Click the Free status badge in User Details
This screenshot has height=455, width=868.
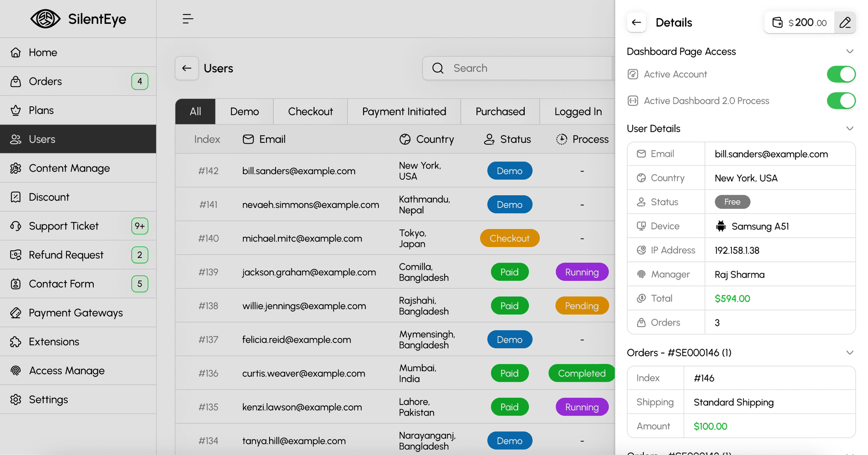(732, 202)
